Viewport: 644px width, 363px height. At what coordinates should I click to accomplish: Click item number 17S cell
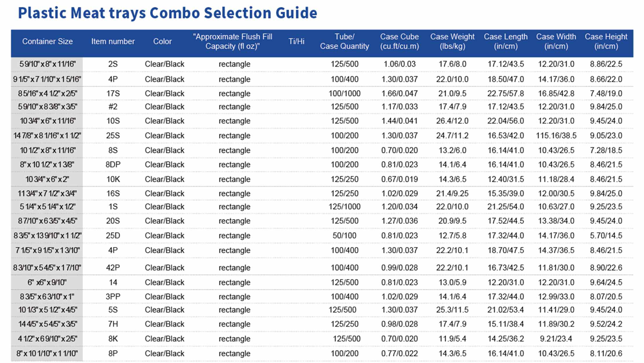point(113,94)
